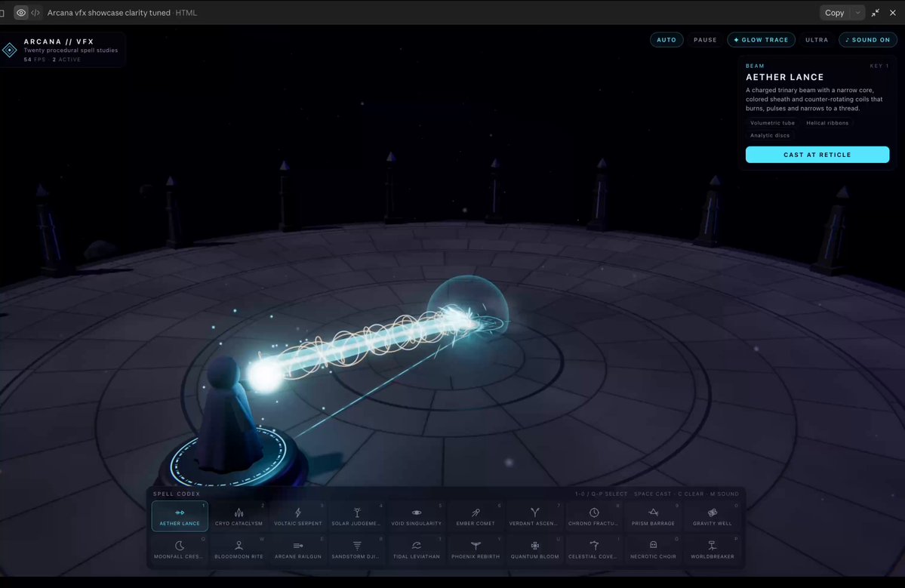Switch to code view icon

[x=35, y=13]
